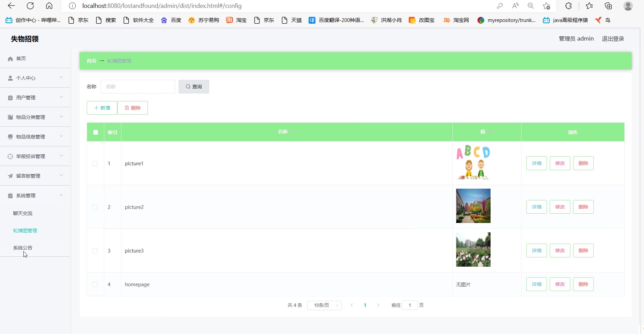Go back using the browser back arrow
The width and height of the screenshot is (644, 334).
pyautogui.click(x=11, y=6)
